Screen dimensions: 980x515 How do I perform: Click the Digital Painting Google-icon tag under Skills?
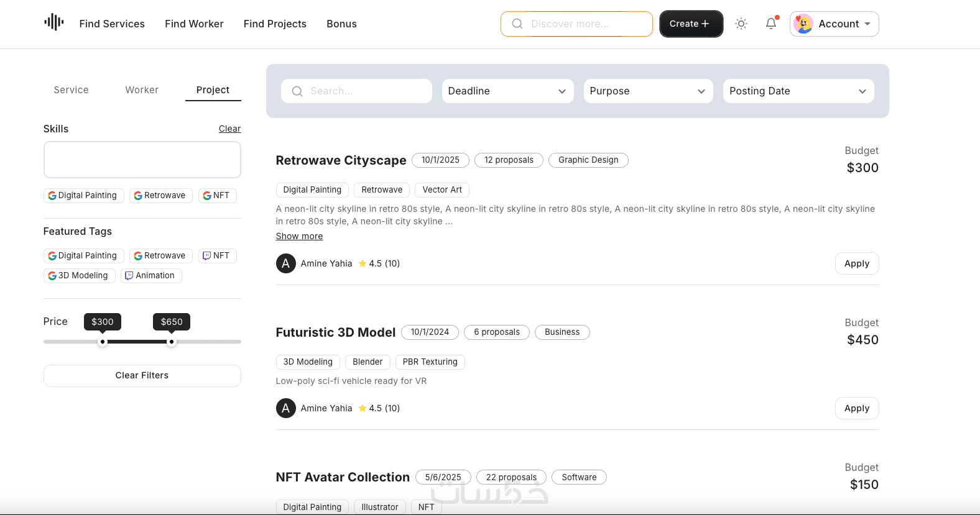point(83,195)
